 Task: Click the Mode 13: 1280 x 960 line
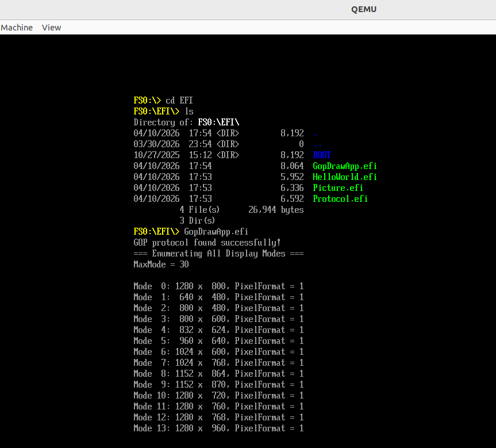(x=218, y=428)
